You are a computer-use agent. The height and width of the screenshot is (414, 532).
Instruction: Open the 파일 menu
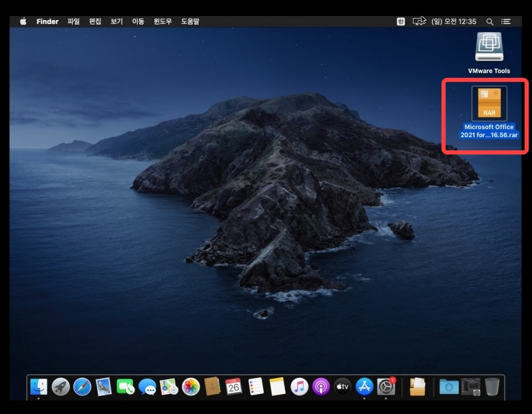(x=73, y=21)
